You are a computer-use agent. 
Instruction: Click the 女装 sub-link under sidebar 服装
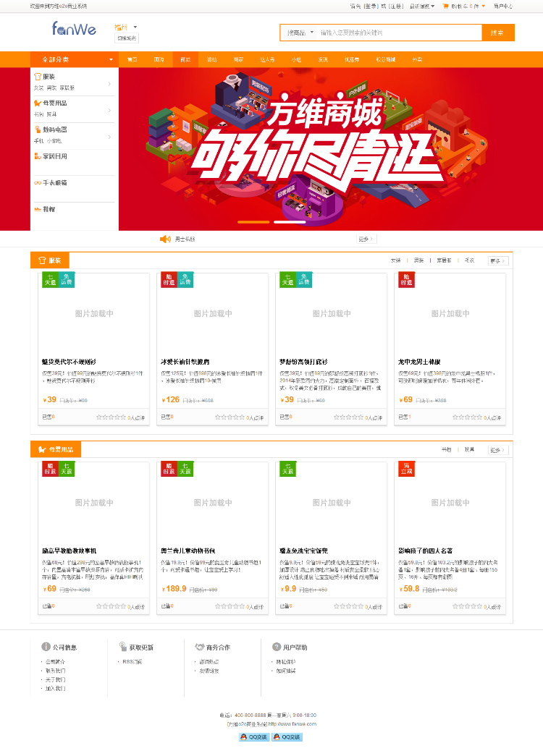[x=38, y=88]
